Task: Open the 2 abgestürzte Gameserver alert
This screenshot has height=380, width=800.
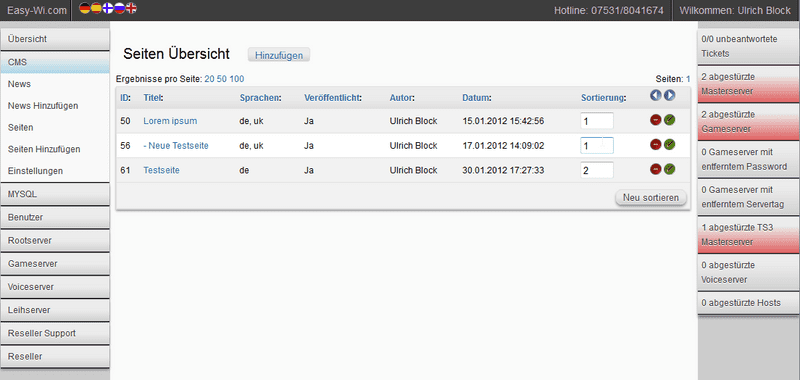Action: pyautogui.click(x=748, y=122)
